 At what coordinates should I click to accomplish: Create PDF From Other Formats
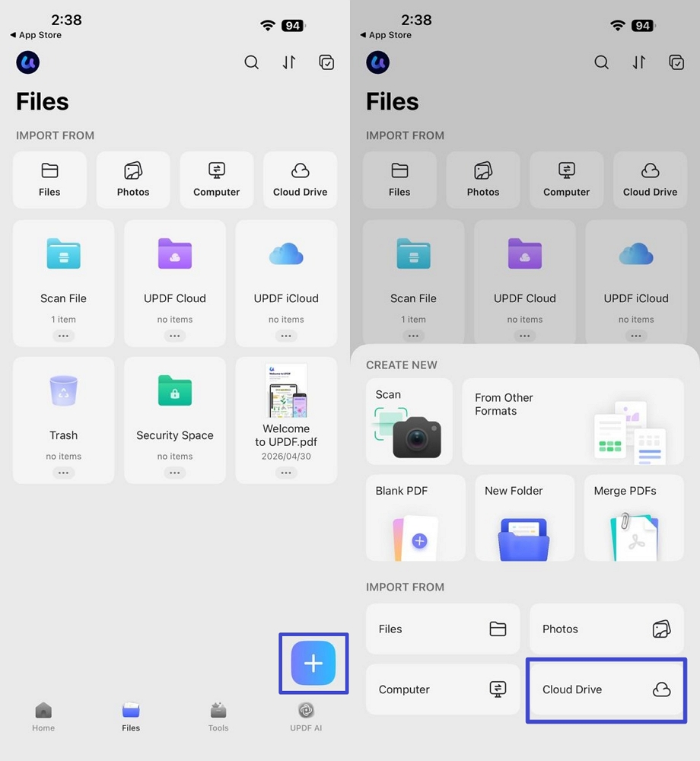pyautogui.click(x=573, y=422)
